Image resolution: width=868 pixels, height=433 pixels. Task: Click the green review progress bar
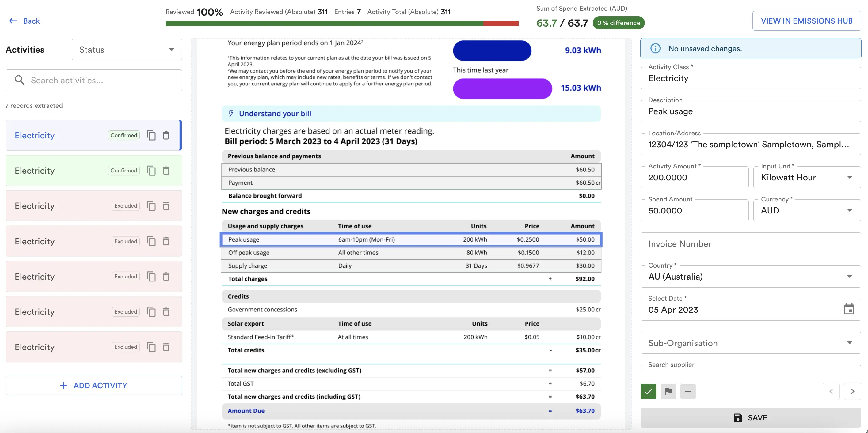(323, 23)
